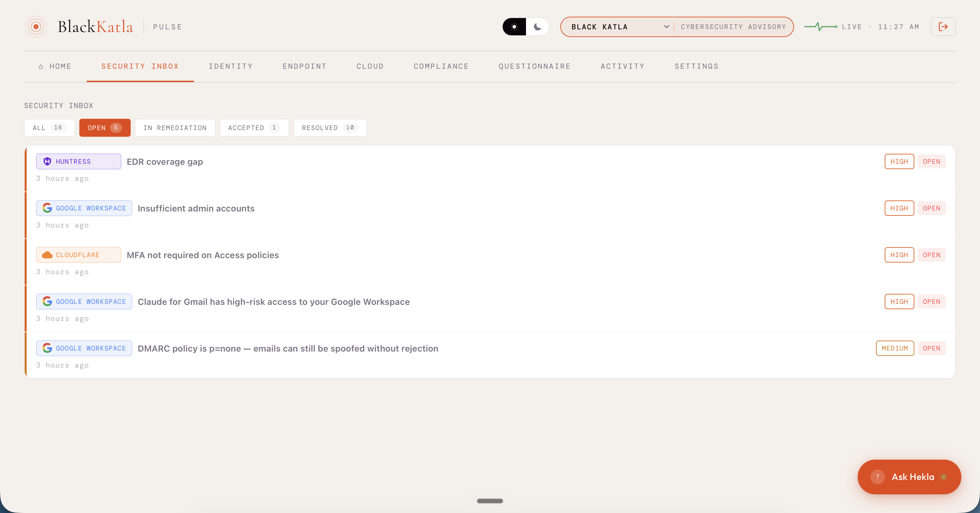Open Claude for Gmail high-risk access finding
The image size is (980, 513).
click(x=274, y=302)
